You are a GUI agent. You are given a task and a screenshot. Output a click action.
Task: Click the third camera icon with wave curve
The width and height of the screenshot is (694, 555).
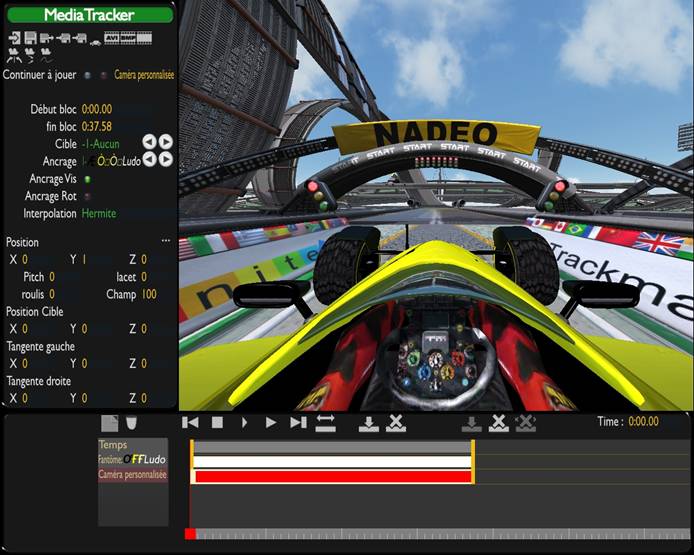click(x=46, y=55)
